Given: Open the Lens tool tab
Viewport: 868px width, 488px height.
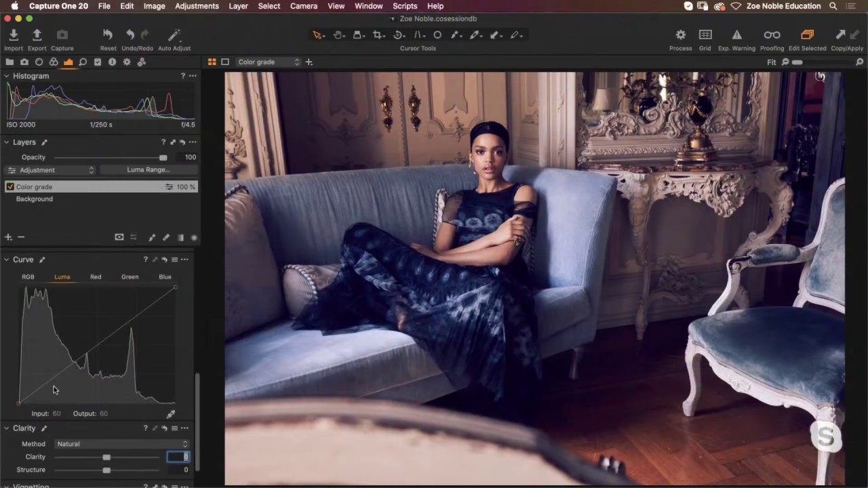Looking at the screenshot, I should 39,62.
